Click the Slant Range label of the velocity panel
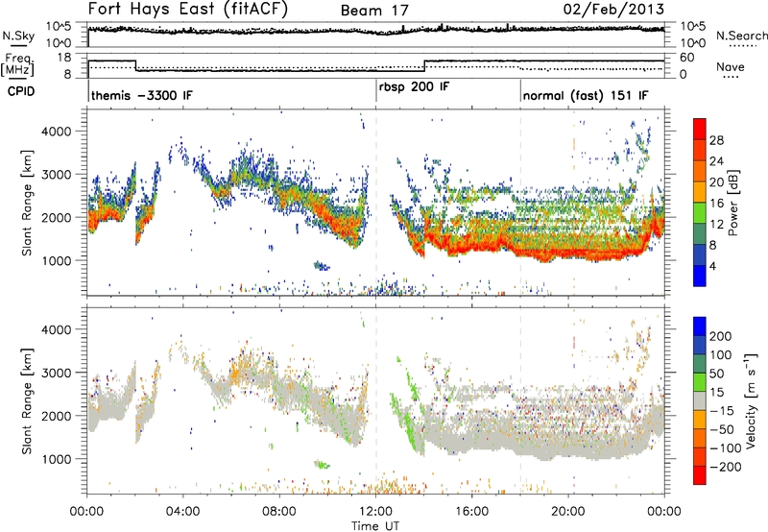768x532 pixels. pos(27,400)
